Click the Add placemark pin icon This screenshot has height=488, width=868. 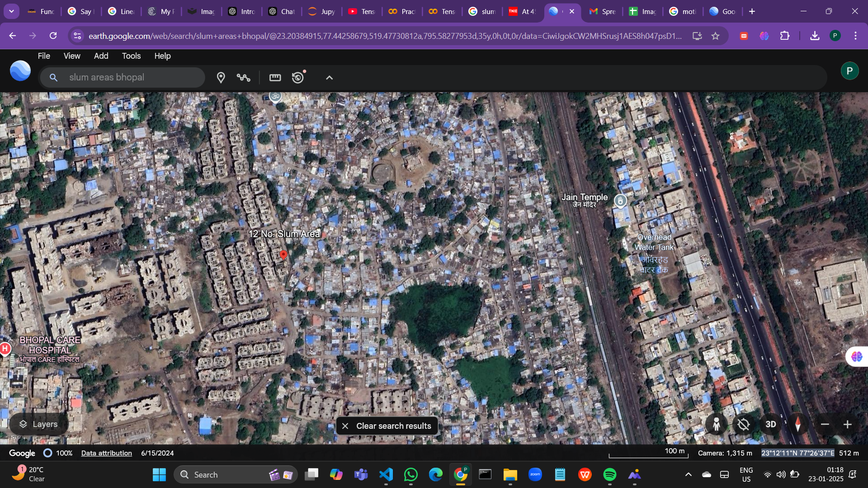pos(221,78)
